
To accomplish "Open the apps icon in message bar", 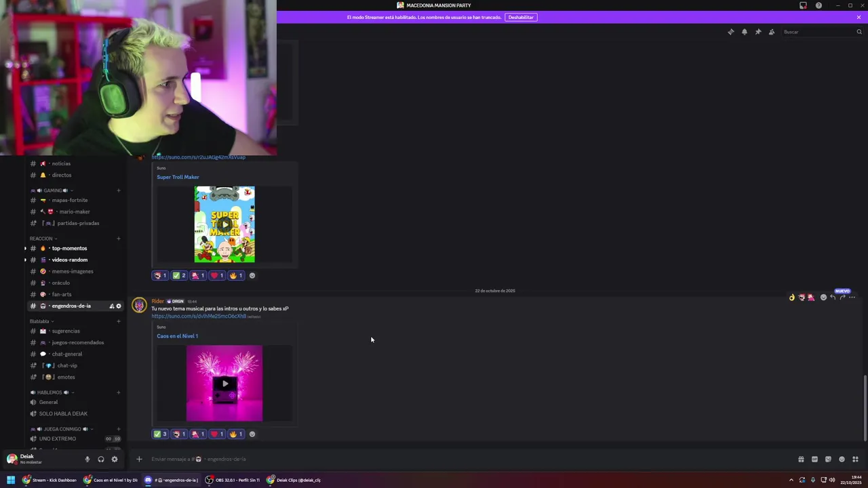I will (x=855, y=459).
